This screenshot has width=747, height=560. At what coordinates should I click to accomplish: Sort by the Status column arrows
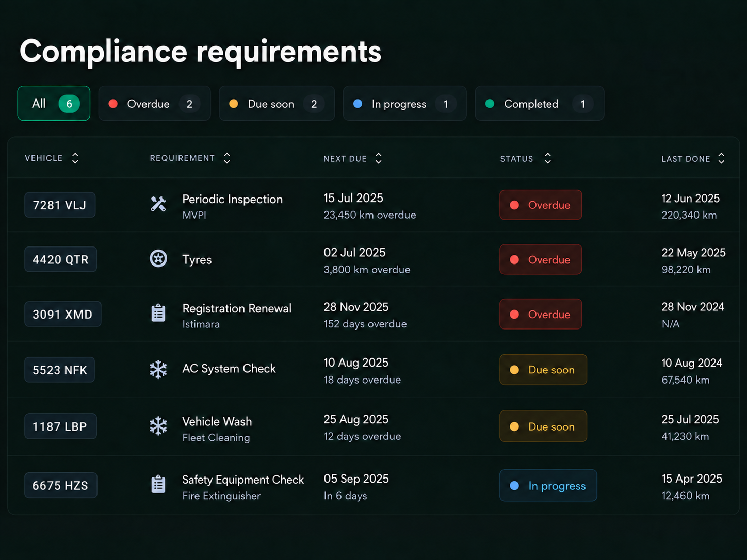(548, 158)
